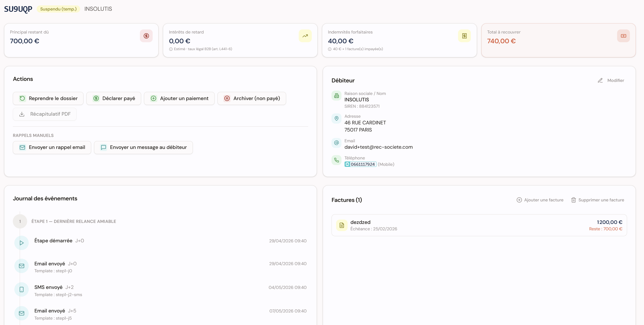
Task: Open Ajouter un paiement
Action: (179, 99)
